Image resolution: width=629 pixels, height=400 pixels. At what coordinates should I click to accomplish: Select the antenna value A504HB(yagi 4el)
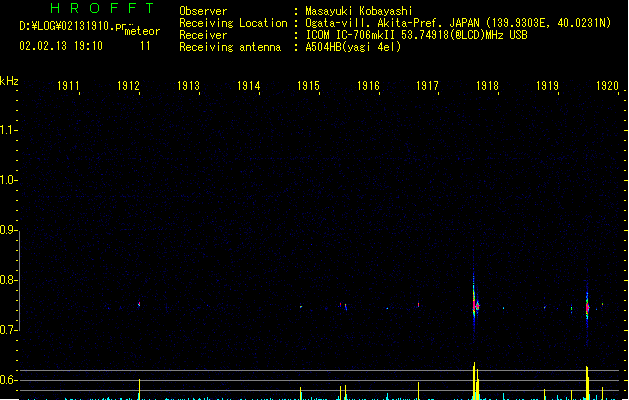tap(353, 47)
